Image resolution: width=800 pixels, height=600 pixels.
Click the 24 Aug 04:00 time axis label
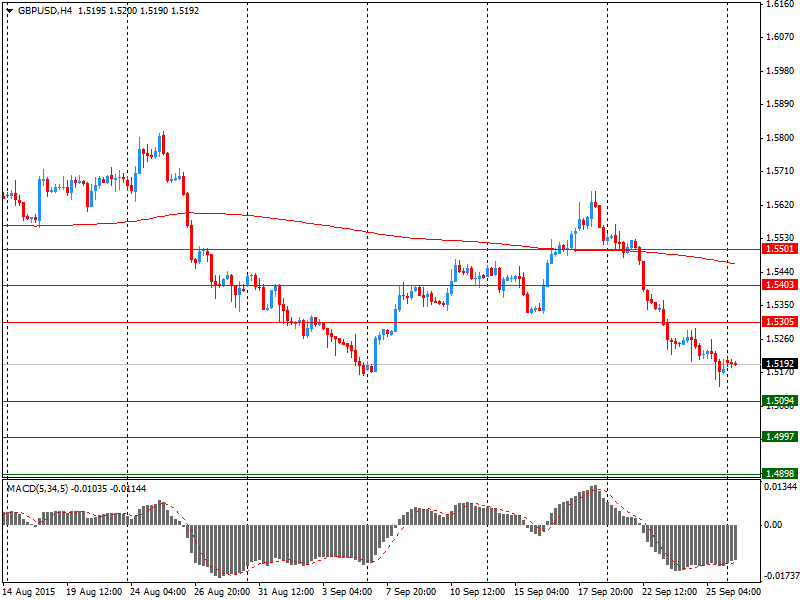pyautogui.click(x=158, y=592)
